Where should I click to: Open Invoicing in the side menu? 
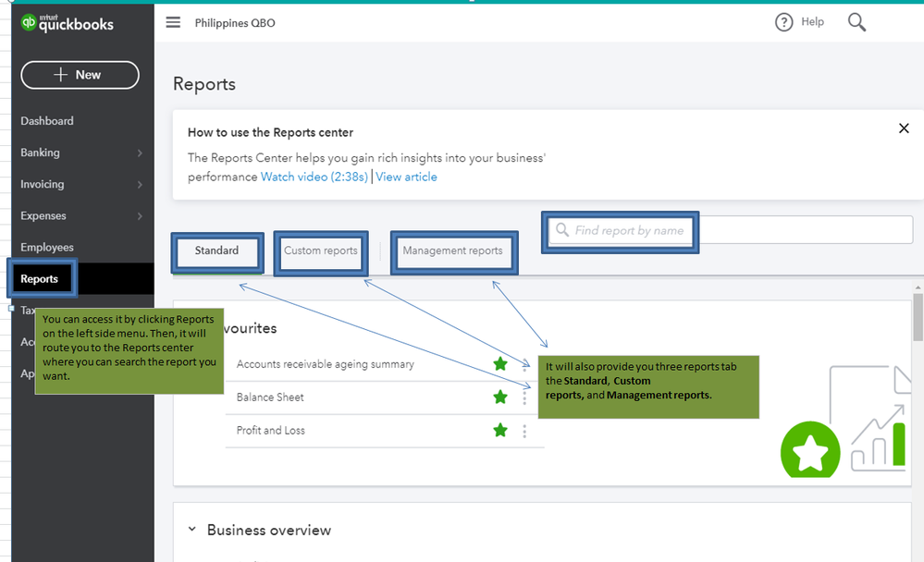click(43, 184)
